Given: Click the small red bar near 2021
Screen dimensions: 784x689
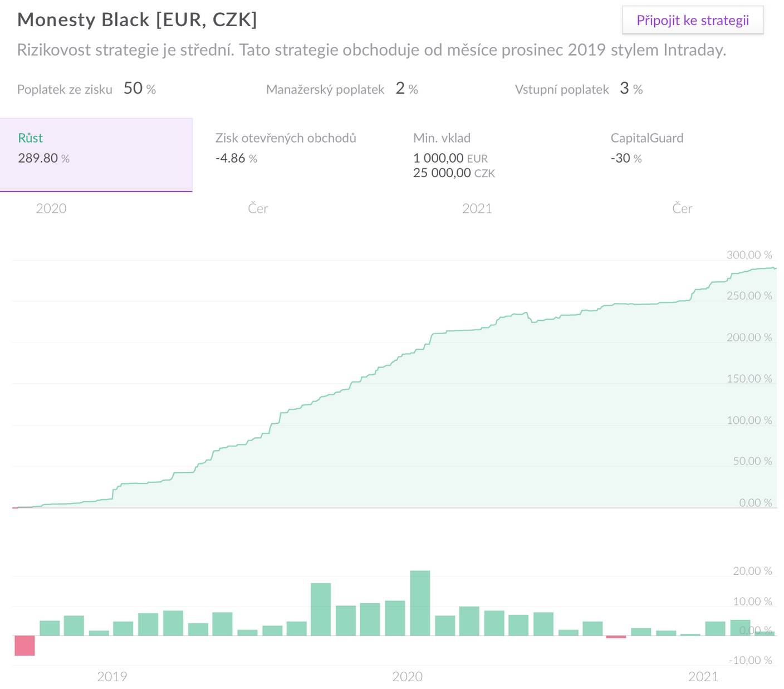Looking at the screenshot, I should (x=616, y=637).
